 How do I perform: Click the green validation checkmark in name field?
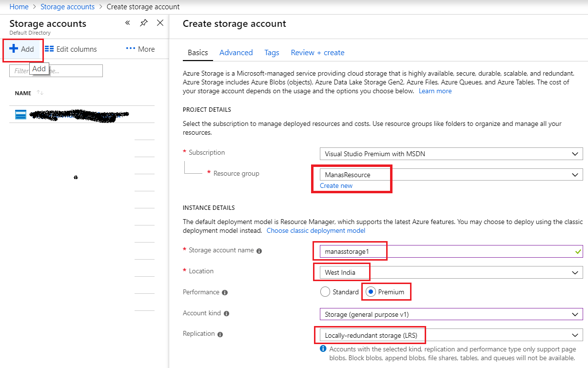[x=578, y=251]
